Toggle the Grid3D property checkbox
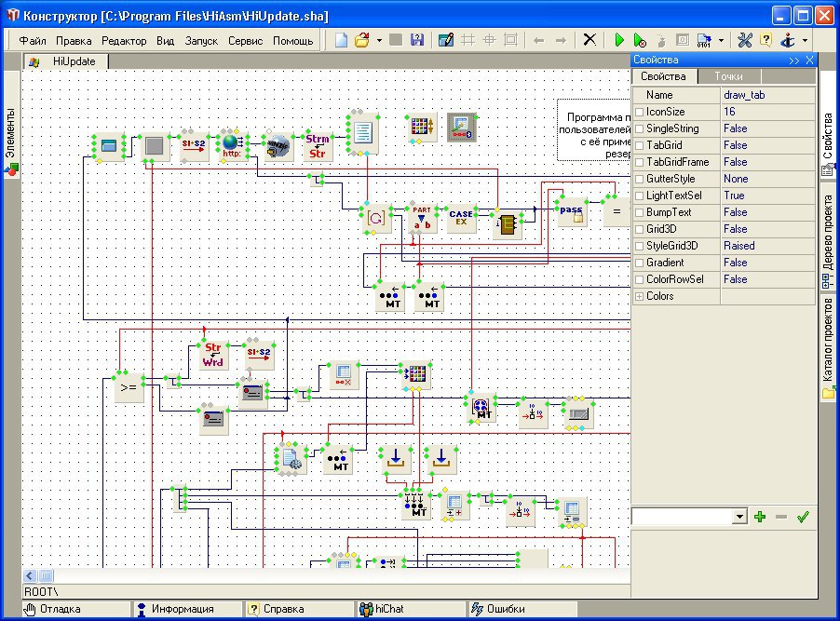This screenshot has height=621, width=840. pos(639,229)
